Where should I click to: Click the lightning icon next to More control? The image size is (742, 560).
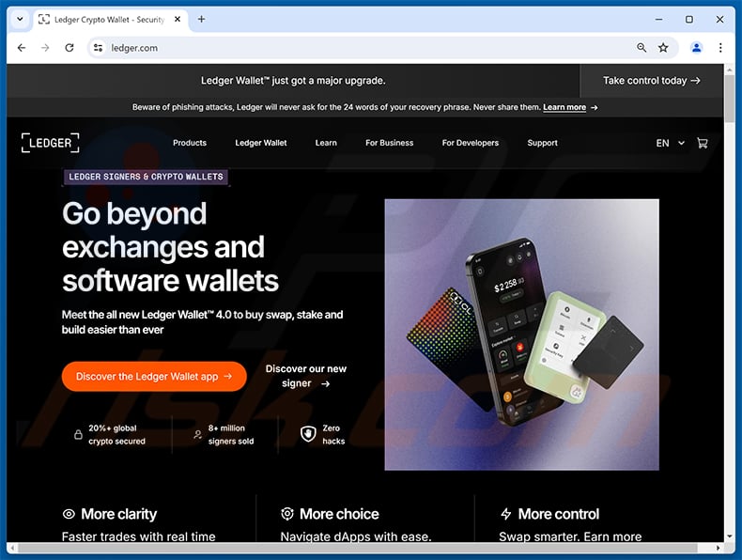pos(506,514)
